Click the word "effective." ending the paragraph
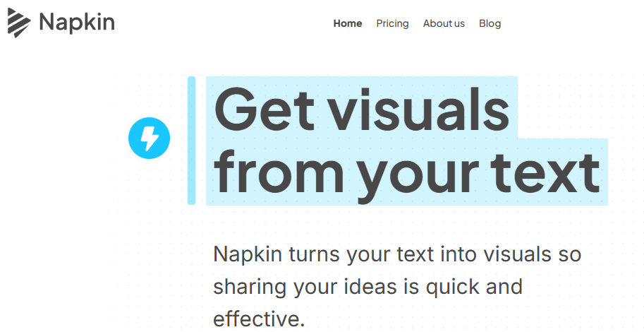This screenshot has height=332, width=644. pyautogui.click(x=259, y=319)
